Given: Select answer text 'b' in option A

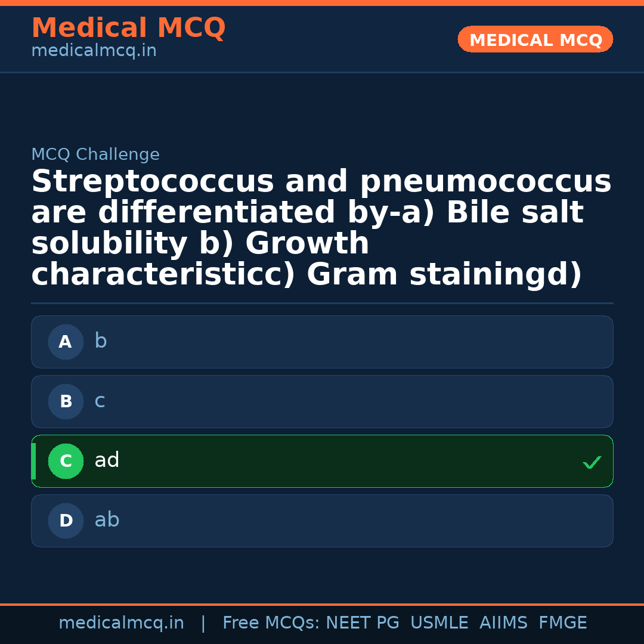Looking at the screenshot, I should click(101, 341).
